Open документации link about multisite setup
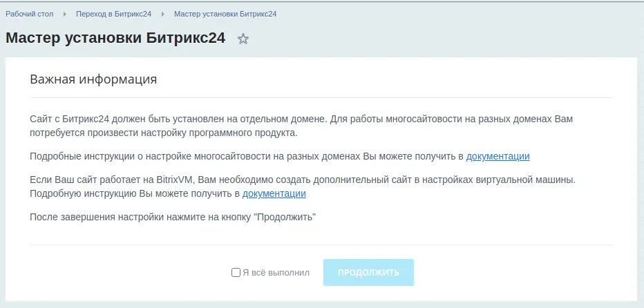The width and height of the screenshot is (644, 308). [498, 156]
